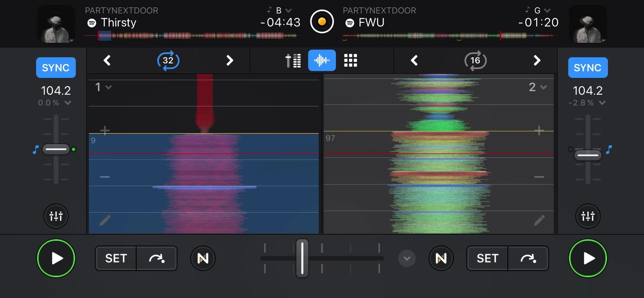Image resolution: width=644 pixels, height=298 pixels.
Task: Edit the left deck beat grid
Action: [x=105, y=220]
